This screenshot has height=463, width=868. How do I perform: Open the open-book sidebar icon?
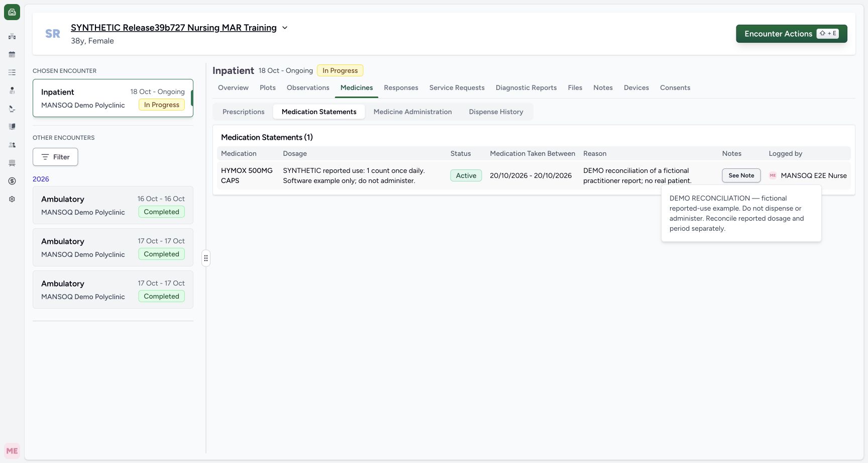(x=12, y=127)
